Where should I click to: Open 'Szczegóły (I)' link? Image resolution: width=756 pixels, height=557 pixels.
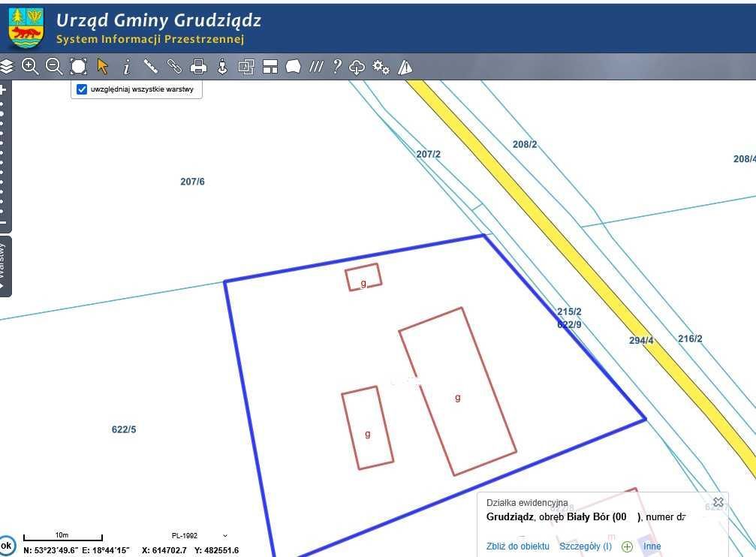pos(586,546)
